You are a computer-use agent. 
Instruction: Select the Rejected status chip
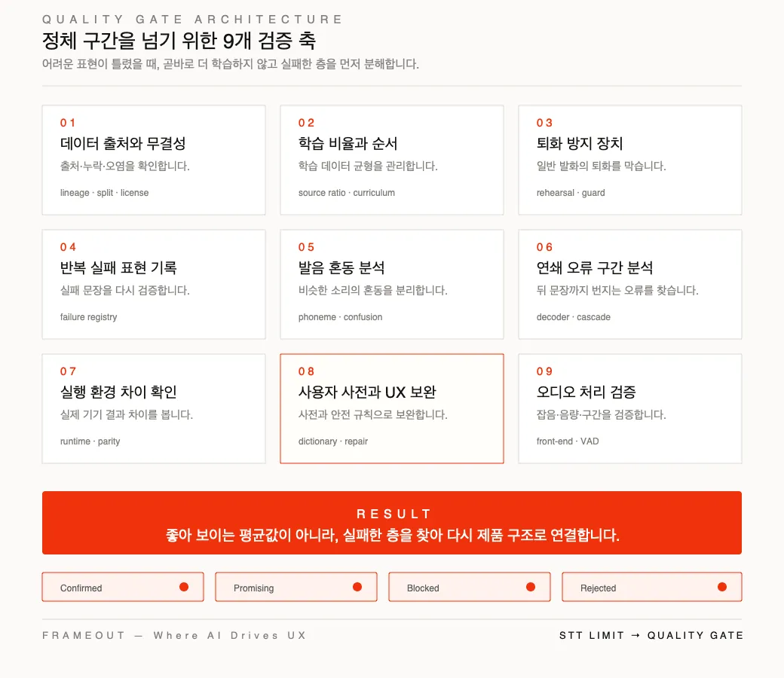[x=651, y=587]
